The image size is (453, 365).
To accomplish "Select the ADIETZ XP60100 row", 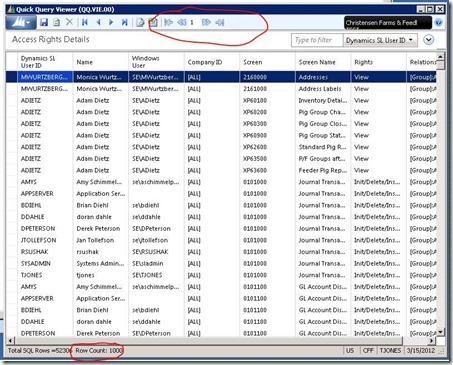I will point(221,100).
